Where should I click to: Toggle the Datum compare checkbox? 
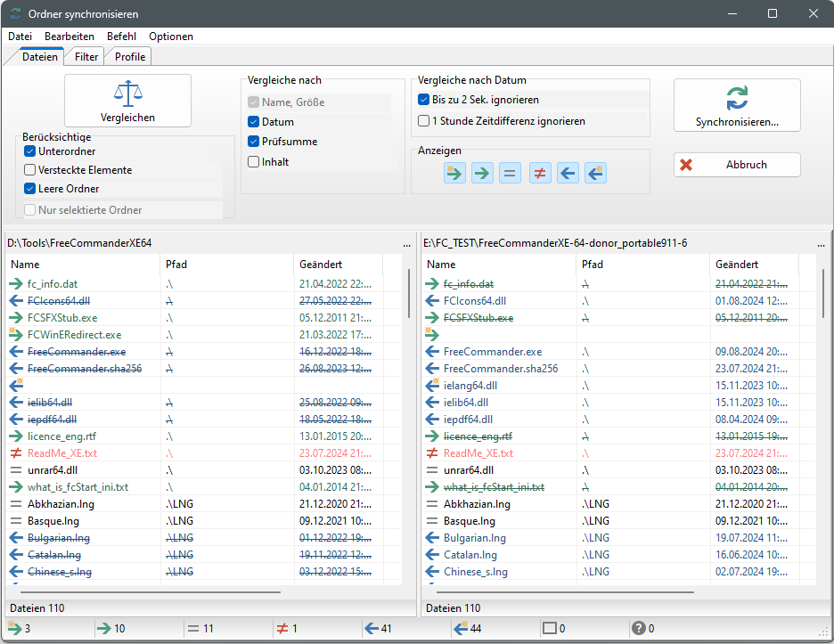[254, 122]
